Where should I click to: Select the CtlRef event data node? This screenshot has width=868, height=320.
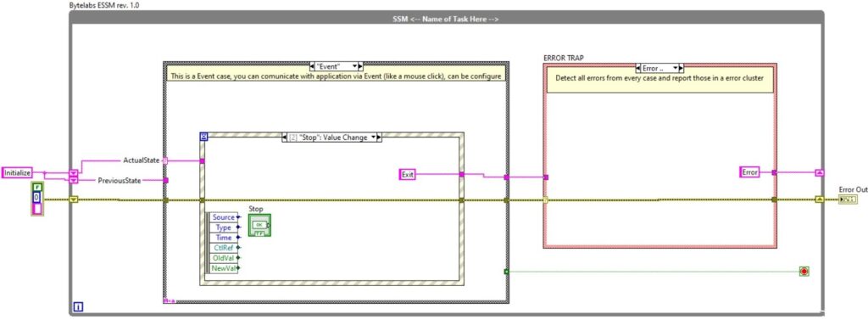click(223, 248)
